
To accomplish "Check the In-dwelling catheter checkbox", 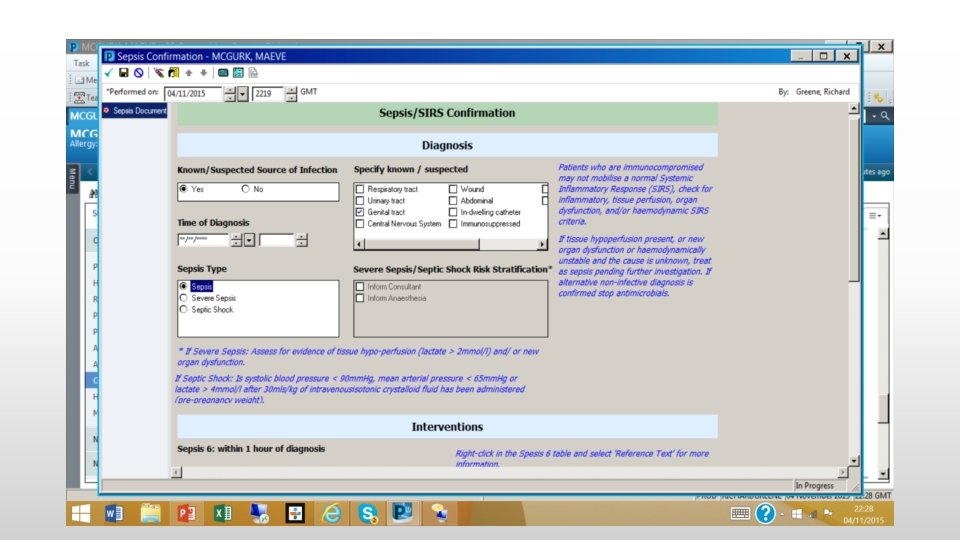I will [x=453, y=212].
